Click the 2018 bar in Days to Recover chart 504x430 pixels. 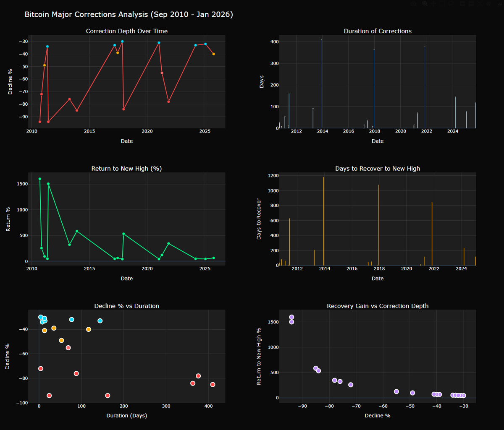click(x=379, y=225)
